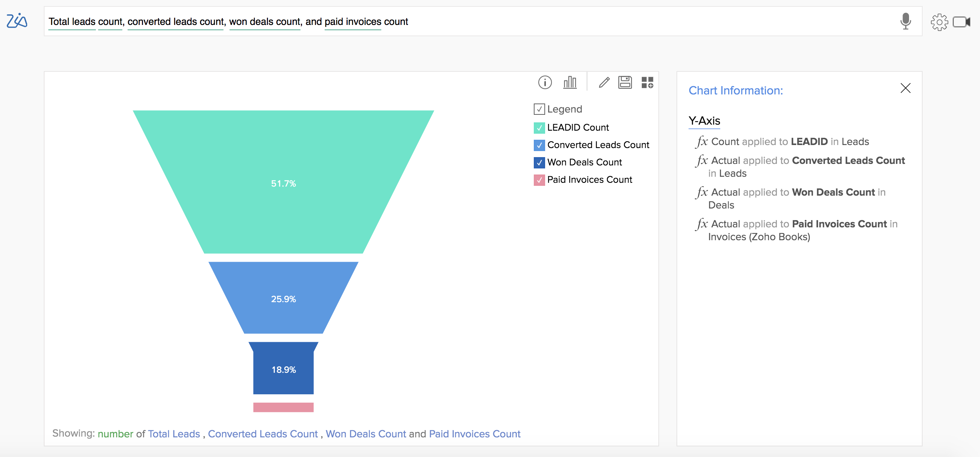Close the Chart Information panel
This screenshot has width=980, height=457.
(905, 88)
